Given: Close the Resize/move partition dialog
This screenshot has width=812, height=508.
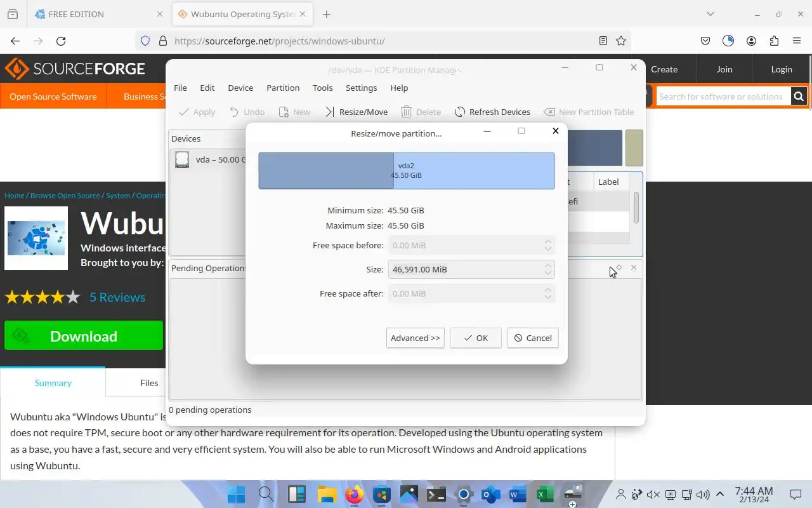Looking at the screenshot, I should (556, 131).
